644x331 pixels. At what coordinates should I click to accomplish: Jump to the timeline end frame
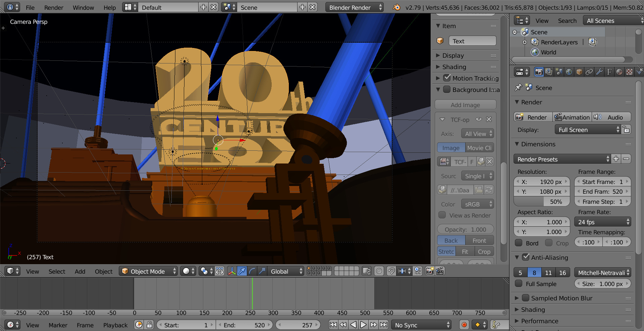(x=384, y=325)
